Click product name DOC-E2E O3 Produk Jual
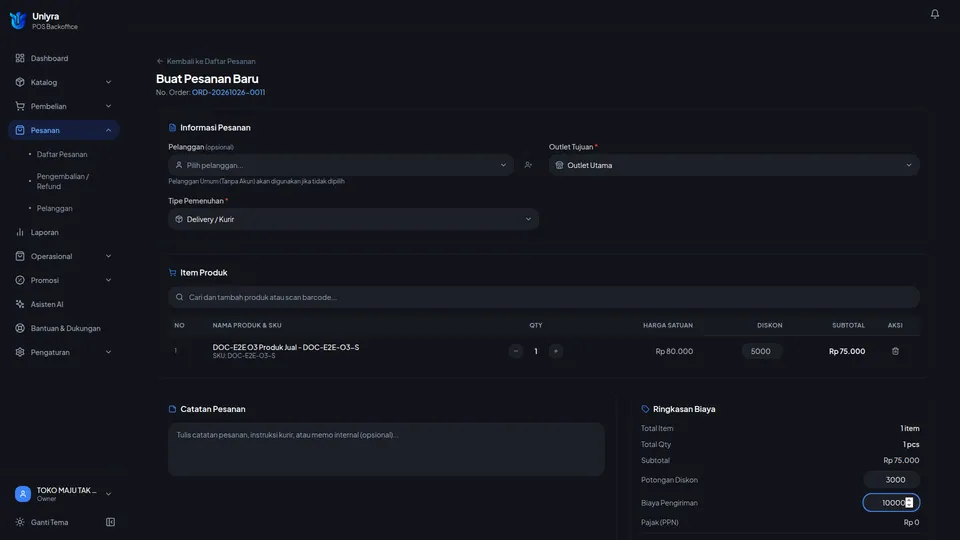Viewport: 960px width, 540px height. [286, 347]
